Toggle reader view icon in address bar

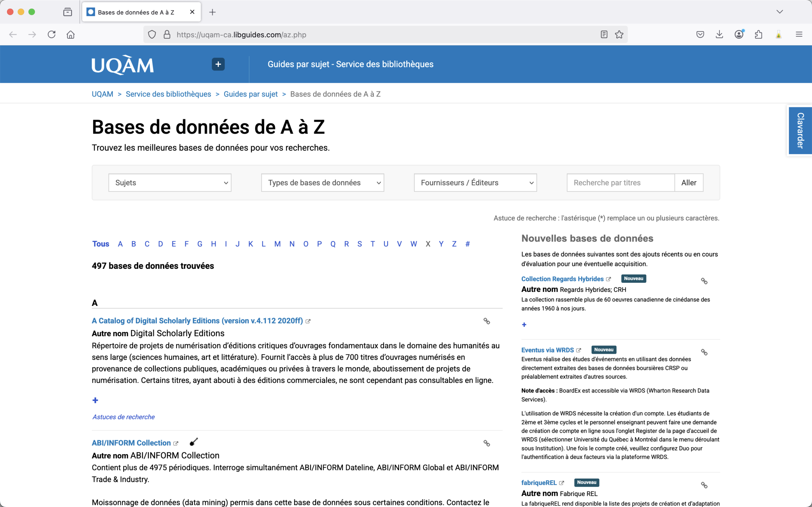pos(604,35)
